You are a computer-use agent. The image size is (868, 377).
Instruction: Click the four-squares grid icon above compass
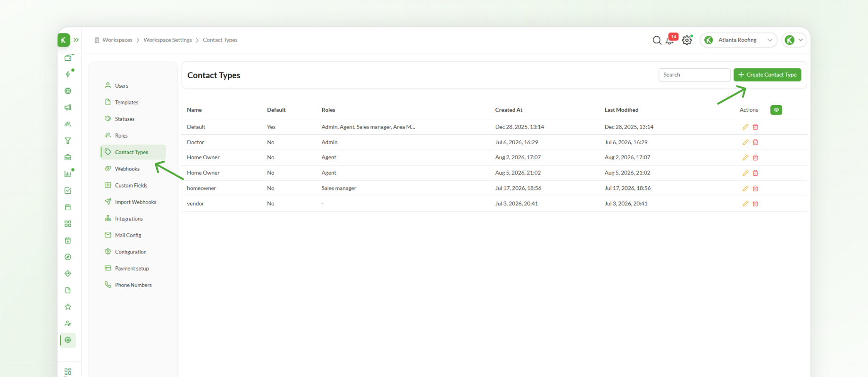[x=68, y=224]
